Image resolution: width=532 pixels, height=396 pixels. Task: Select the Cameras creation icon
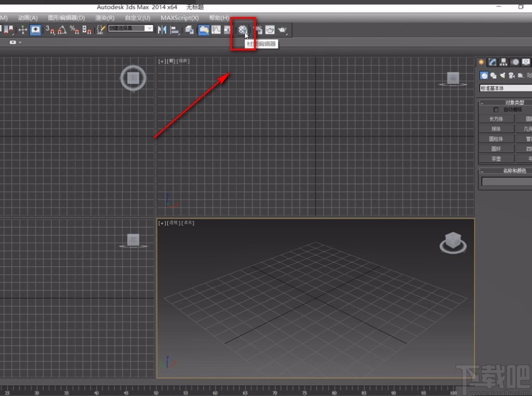point(511,75)
